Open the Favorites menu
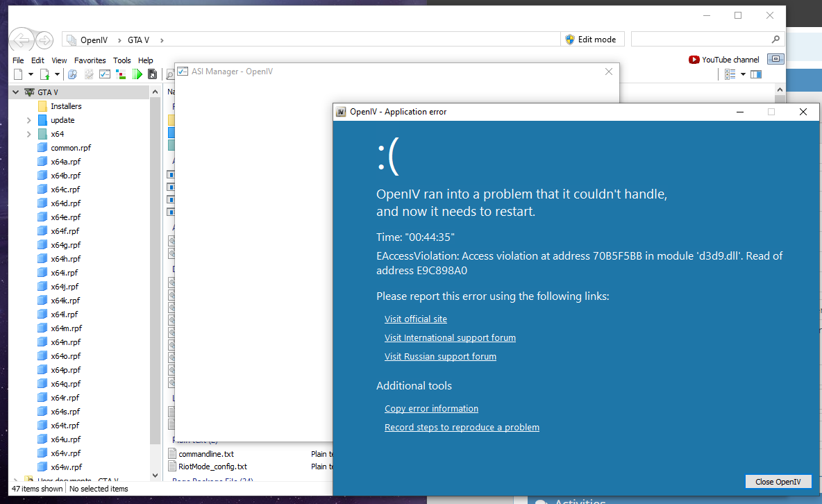This screenshot has height=504, width=822. (x=90, y=60)
